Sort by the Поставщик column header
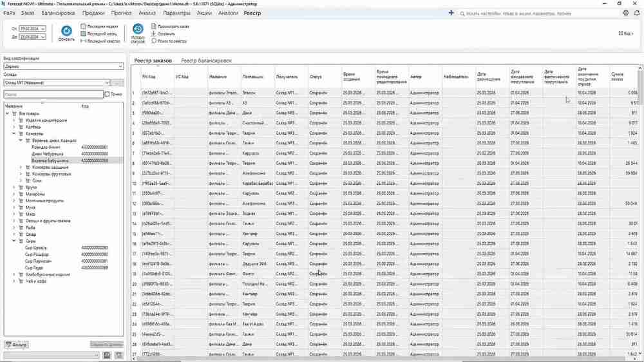644x362 pixels. pyautogui.click(x=258, y=77)
